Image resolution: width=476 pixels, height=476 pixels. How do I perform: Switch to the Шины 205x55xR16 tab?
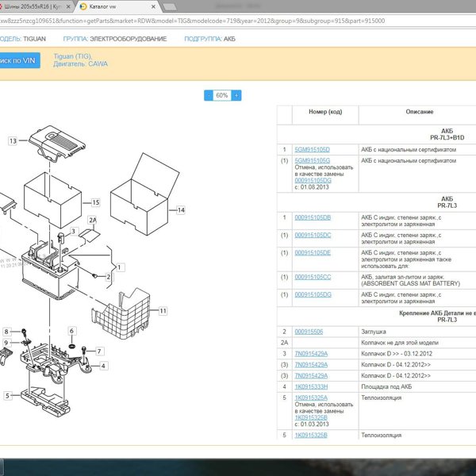[x=34, y=6]
